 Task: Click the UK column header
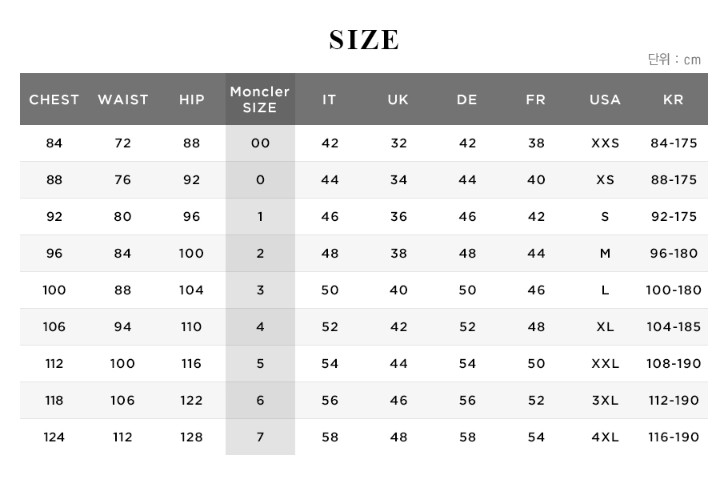point(398,99)
